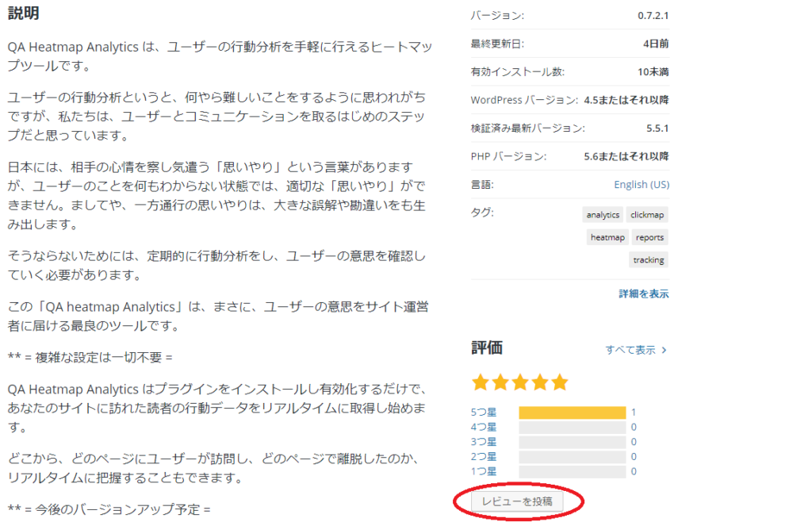Select the reports tag
812x522 pixels.
pyautogui.click(x=650, y=237)
